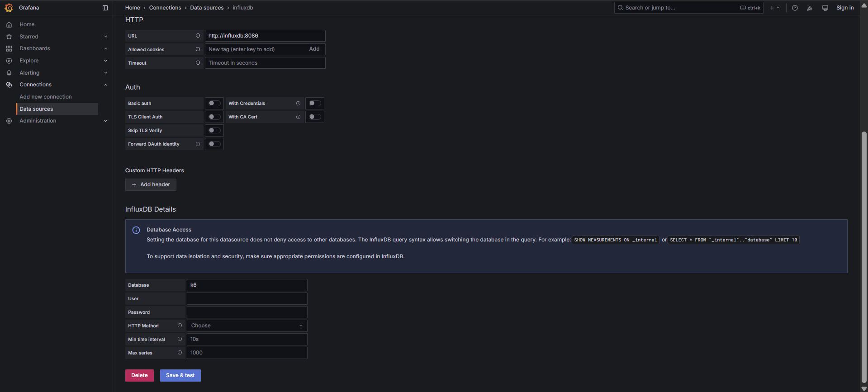Enable Skip TLS Verify switch
The image size is (868, 392).
pos(214,131)
